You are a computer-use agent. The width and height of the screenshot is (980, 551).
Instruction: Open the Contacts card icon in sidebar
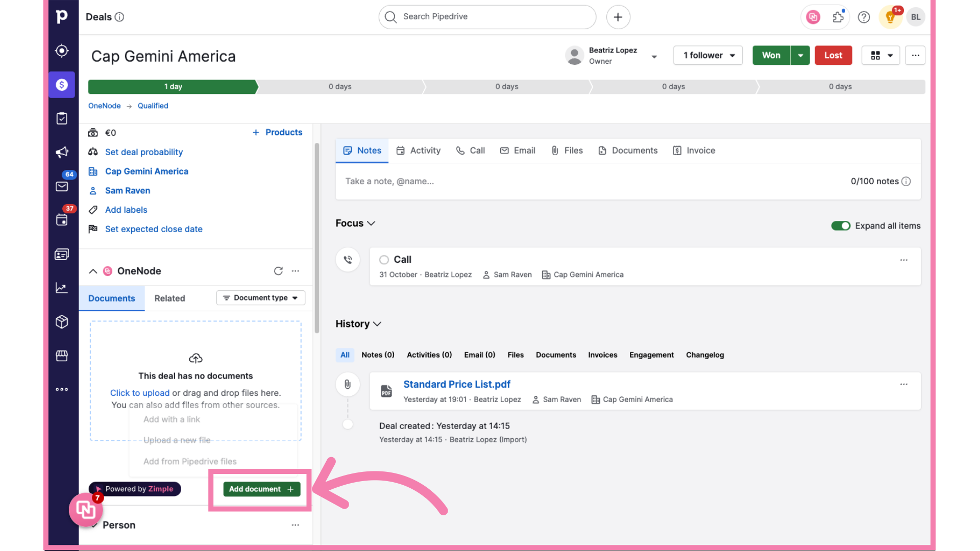pos(62,254)
